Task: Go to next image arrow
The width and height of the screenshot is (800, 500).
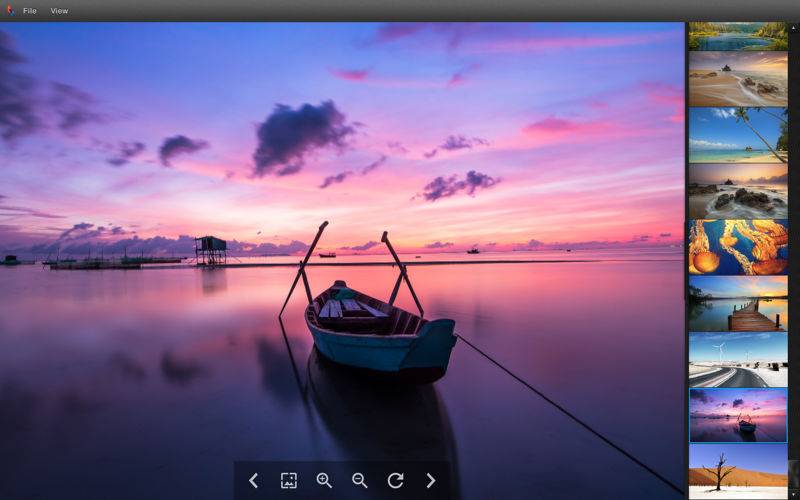Action: [431, 480]
